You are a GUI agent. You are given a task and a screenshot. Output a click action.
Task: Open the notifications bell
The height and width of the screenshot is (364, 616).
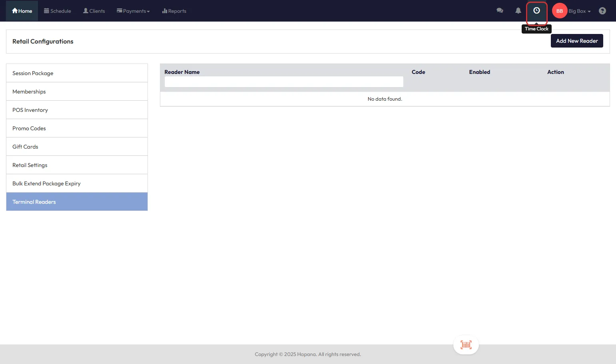click(x=518, y=11)
